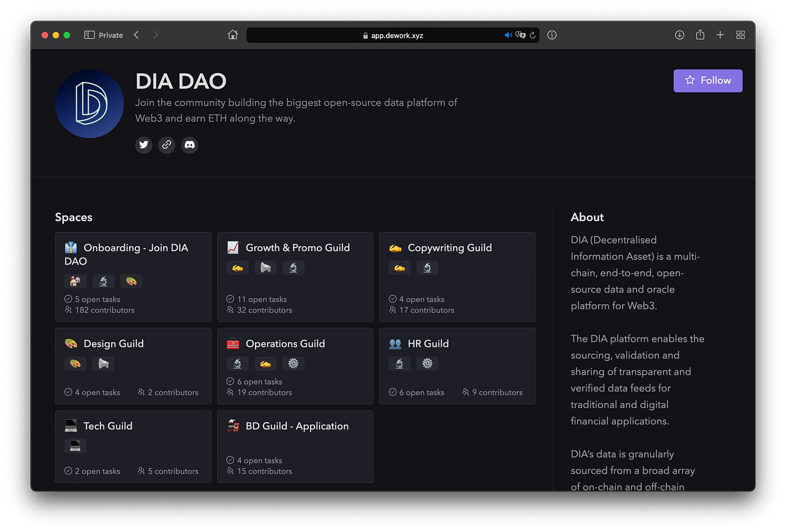This screenshot has width=786, height=532.
Task: Open the Onboarding - Join DIA DAO space
Action: click(133, 277)
